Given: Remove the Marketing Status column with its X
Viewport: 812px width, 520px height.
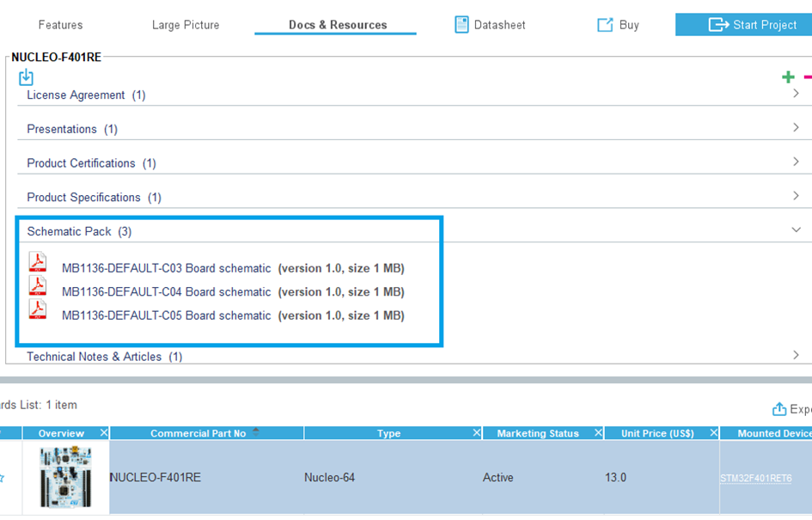Looking at the screenshot, I should (598, 432).
